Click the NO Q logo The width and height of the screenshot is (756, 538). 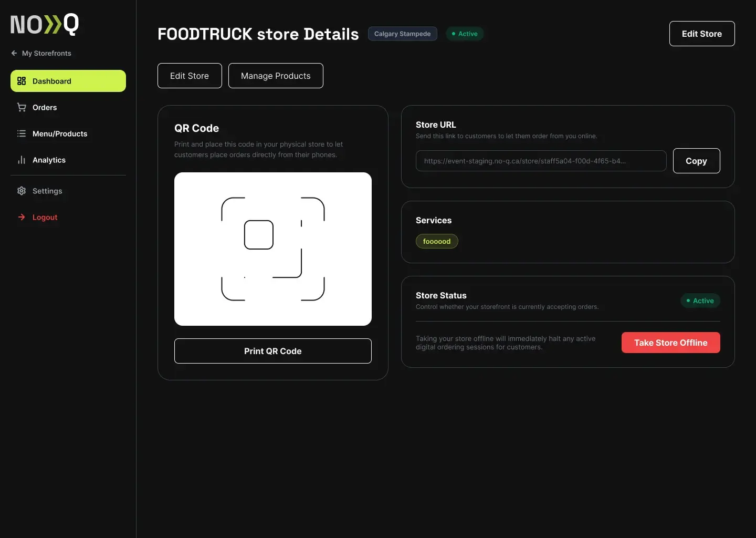coord(45,24)
